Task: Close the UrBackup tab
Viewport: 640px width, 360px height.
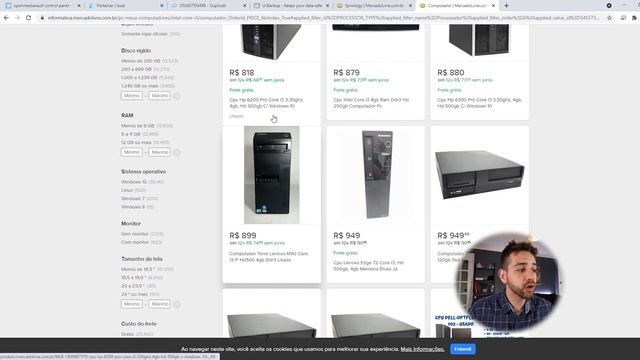Action: click(327, 6)
